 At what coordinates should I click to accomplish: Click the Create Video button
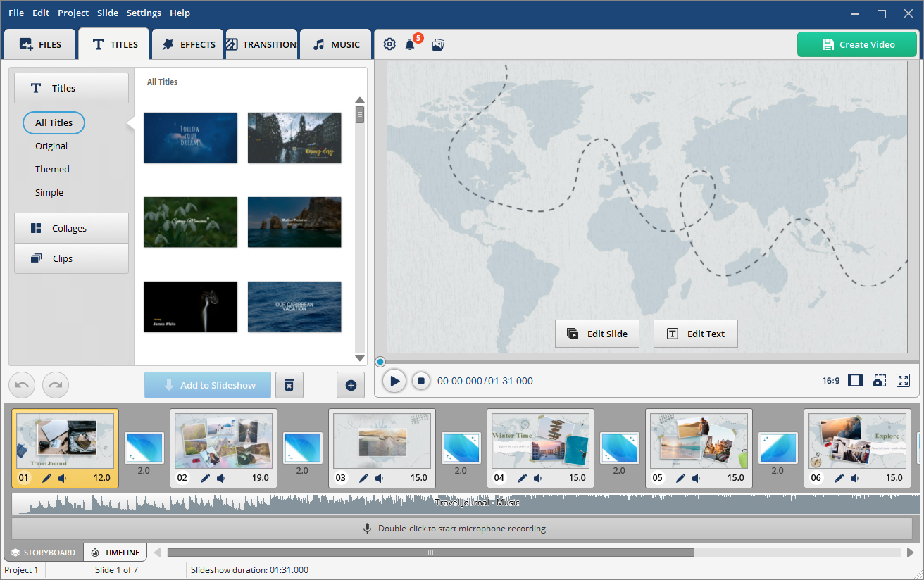click(857, 44)
